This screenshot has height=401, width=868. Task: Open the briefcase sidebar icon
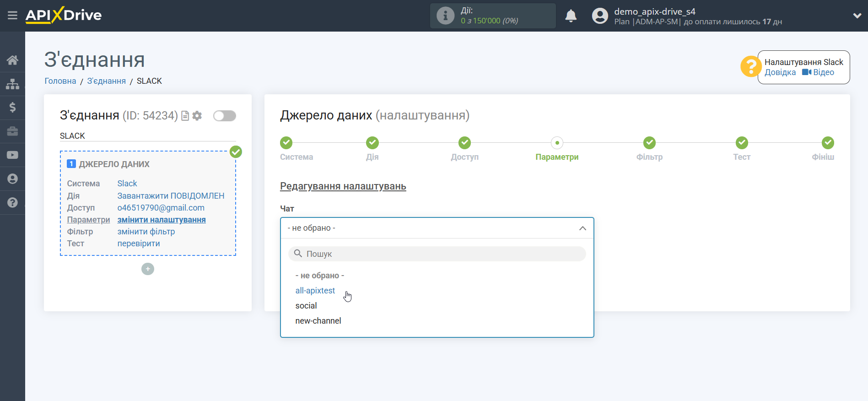[x=12, y=131]
